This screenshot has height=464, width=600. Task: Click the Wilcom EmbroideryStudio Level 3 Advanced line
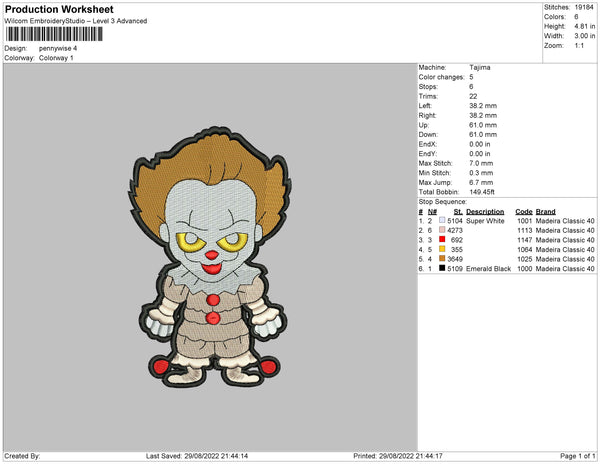[76, 21]
